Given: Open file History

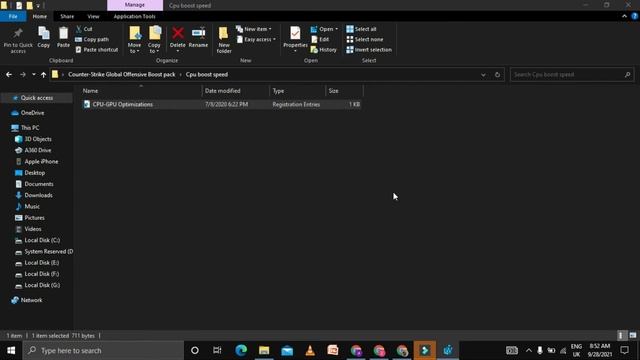Looking at the screenshot, I should coord(324,50).
